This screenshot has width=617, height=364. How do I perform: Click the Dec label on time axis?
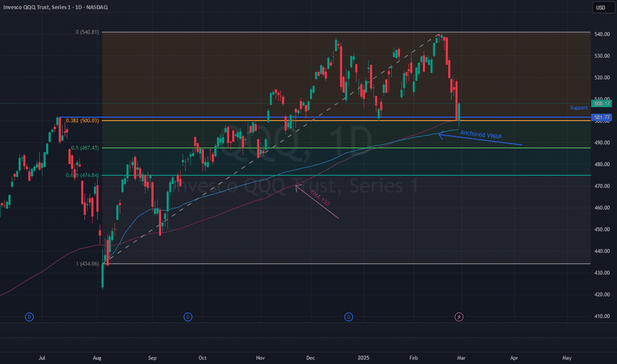point(310,357)
